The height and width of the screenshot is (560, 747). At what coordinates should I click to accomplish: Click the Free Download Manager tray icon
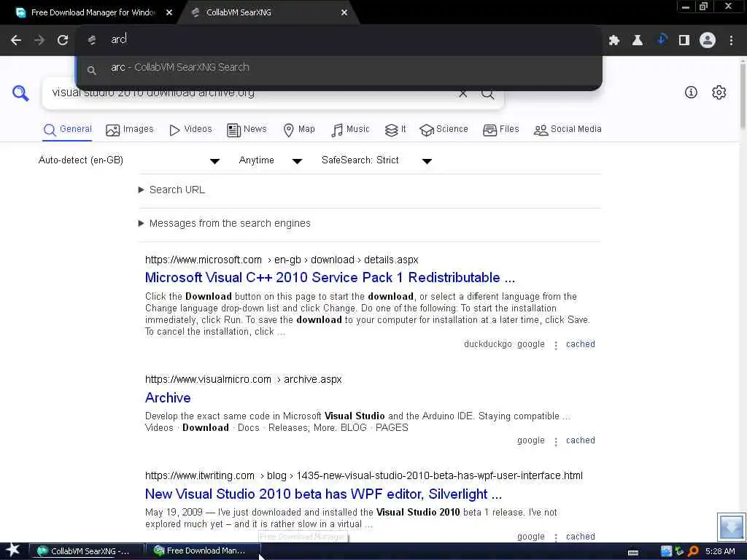(x=680, y=551)
